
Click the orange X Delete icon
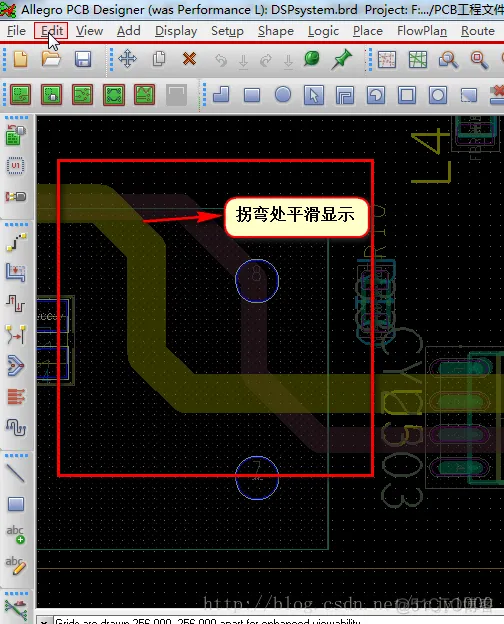[189, 59]
